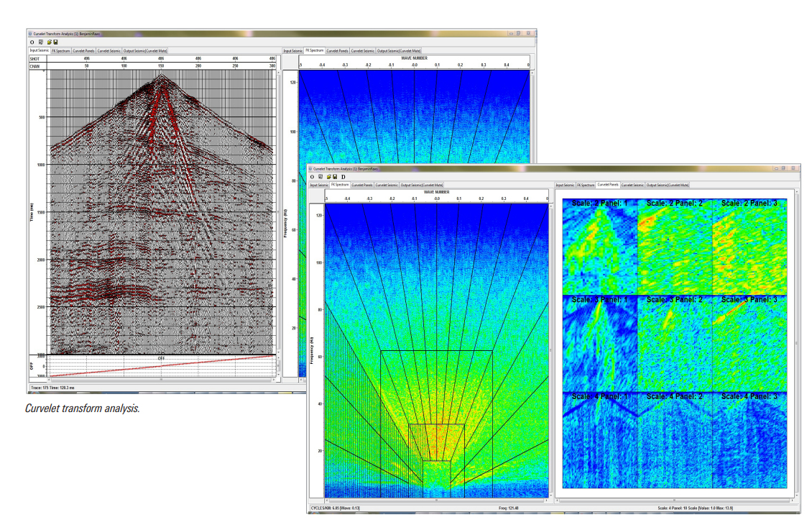Click the 'O' icon in back window toolbar

(32, 42)
